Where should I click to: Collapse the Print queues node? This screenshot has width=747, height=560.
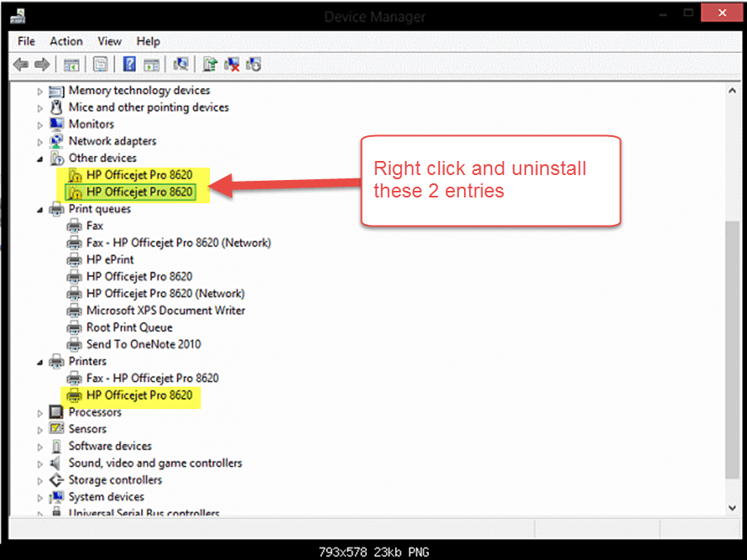(x=40, y=209)
